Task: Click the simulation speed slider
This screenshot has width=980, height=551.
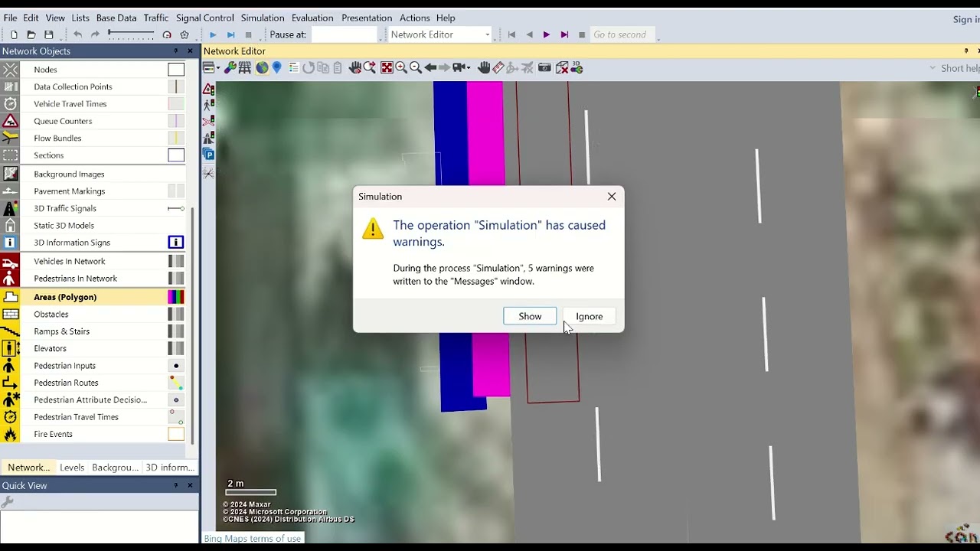Action: click(131, 34)
